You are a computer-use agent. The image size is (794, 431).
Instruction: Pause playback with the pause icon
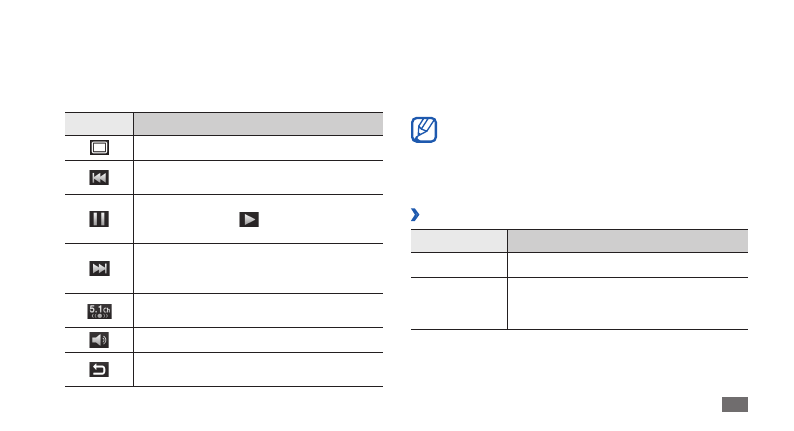99,219
